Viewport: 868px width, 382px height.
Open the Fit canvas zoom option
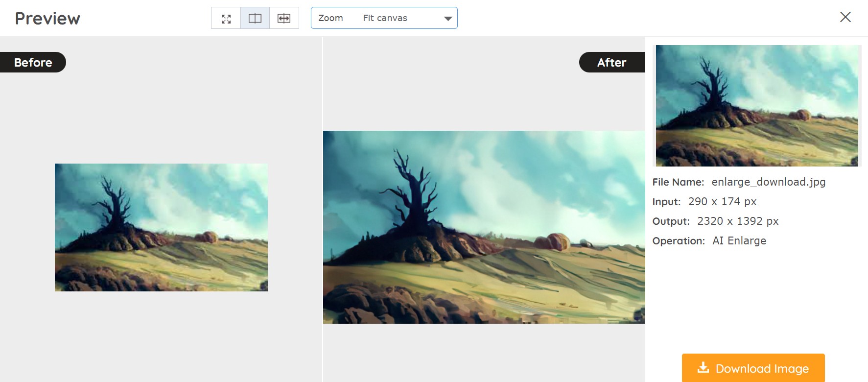click(x=385, y=18)
